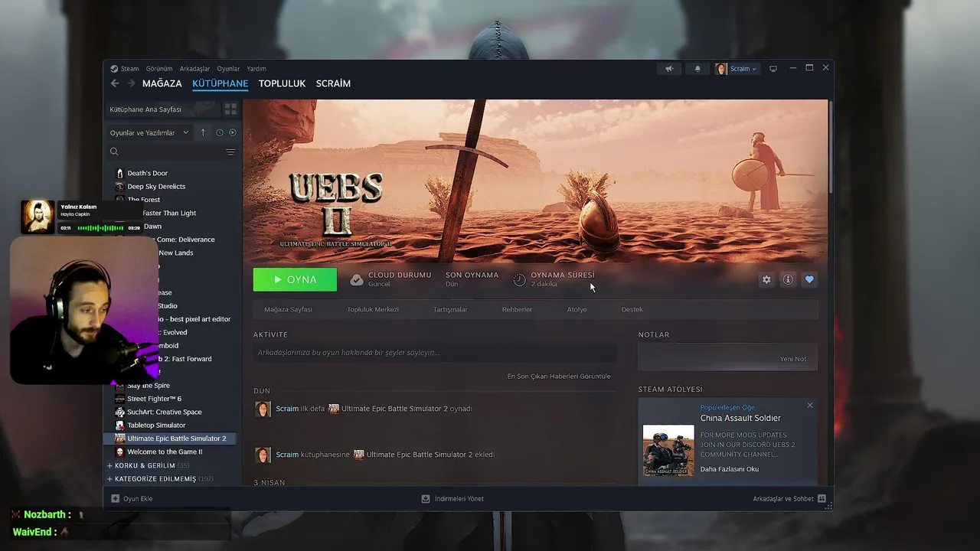Open the Destek link
The width and height of the screenshot is (980, 551).
[x=632, y=309]
